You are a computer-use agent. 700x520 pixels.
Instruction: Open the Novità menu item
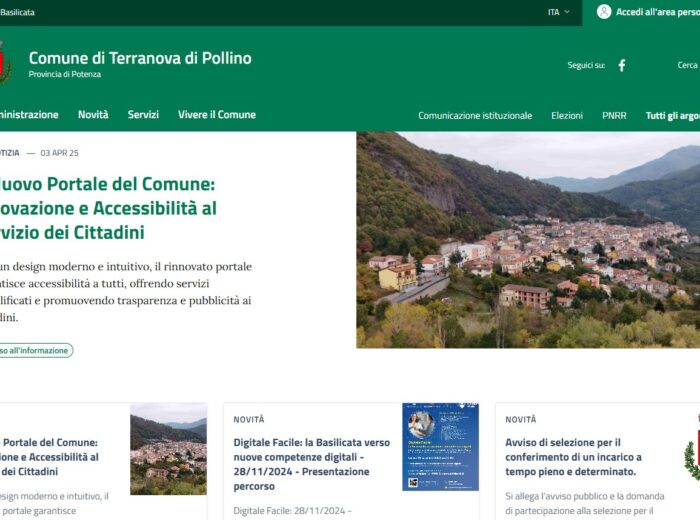click(x=93, y=115)
